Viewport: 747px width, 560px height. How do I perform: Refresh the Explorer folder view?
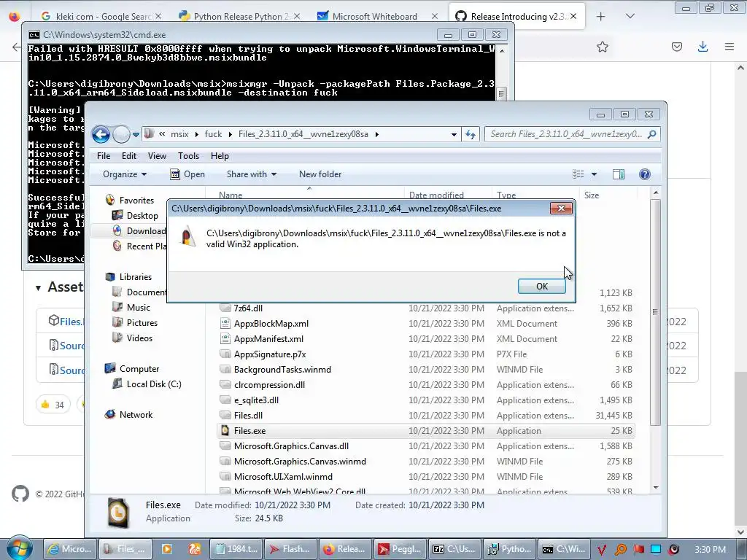pyautogui.click(x=471, y=134)
